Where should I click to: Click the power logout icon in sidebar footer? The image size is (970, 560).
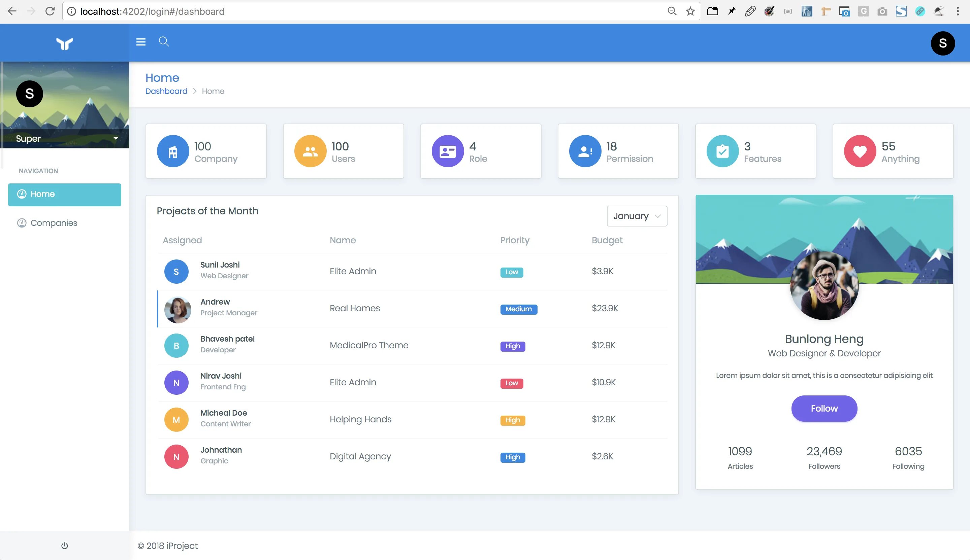pyautogui.click(x=65, y=546)
